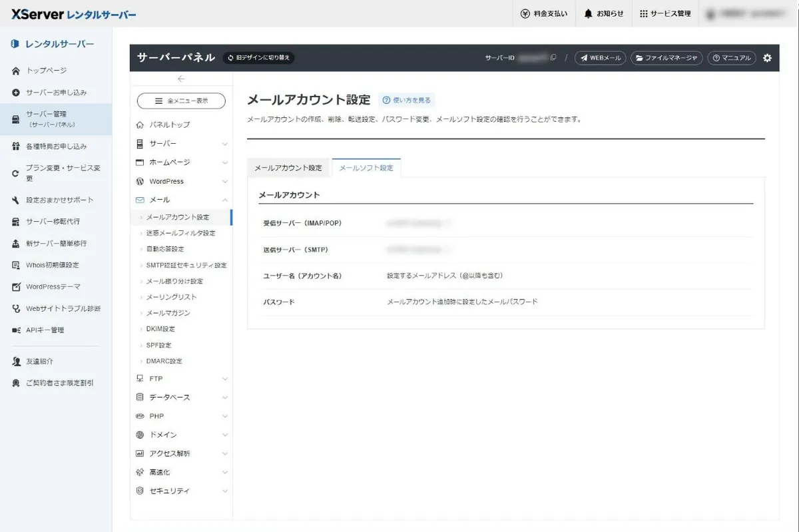Click the 送信サーバー (SMTP) label
This screenshot has height=532, width=799.
(296, 250)
